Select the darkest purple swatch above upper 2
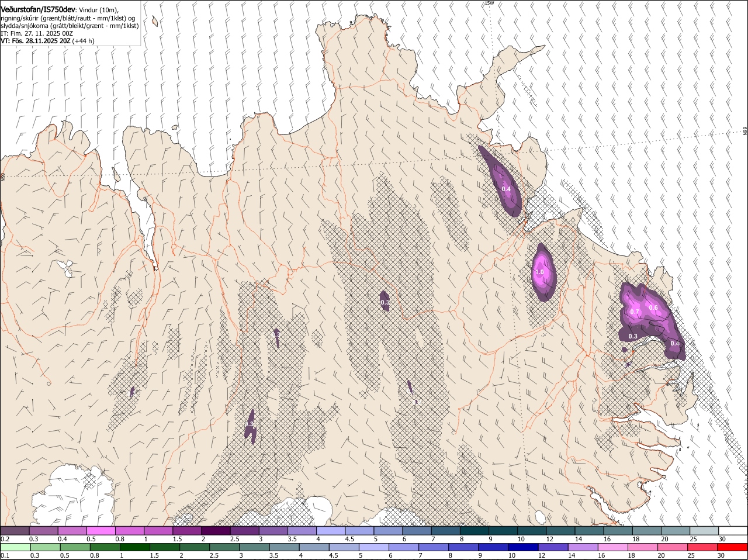This screenshot has width=748, height=560. (215, 531)
